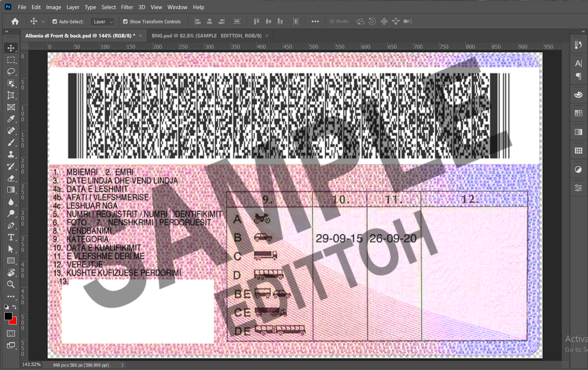Select the Frame tool
This screenshot has width=588, height=370.
pos(11,107)
